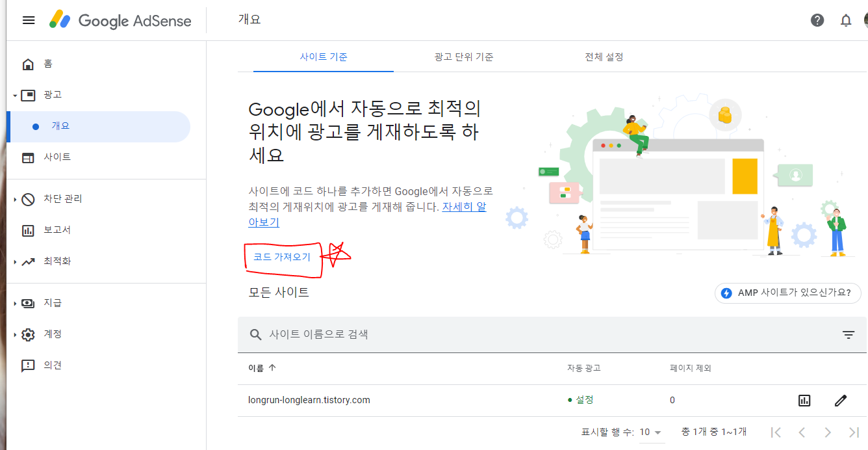868x450 pixels.
Task: Open the notifications bell
Action: pos(846,20)
